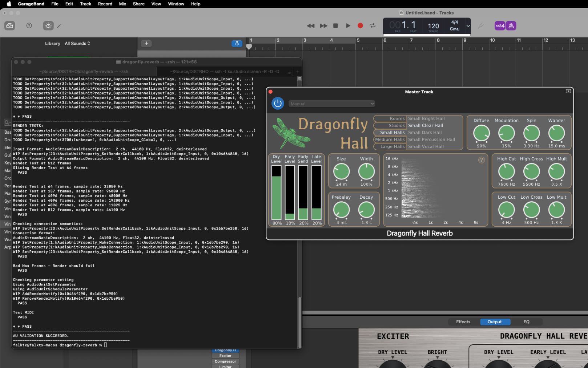Switch to the EQ tab
The height and width of the screenshot is (368, 588).
[526, 322]
